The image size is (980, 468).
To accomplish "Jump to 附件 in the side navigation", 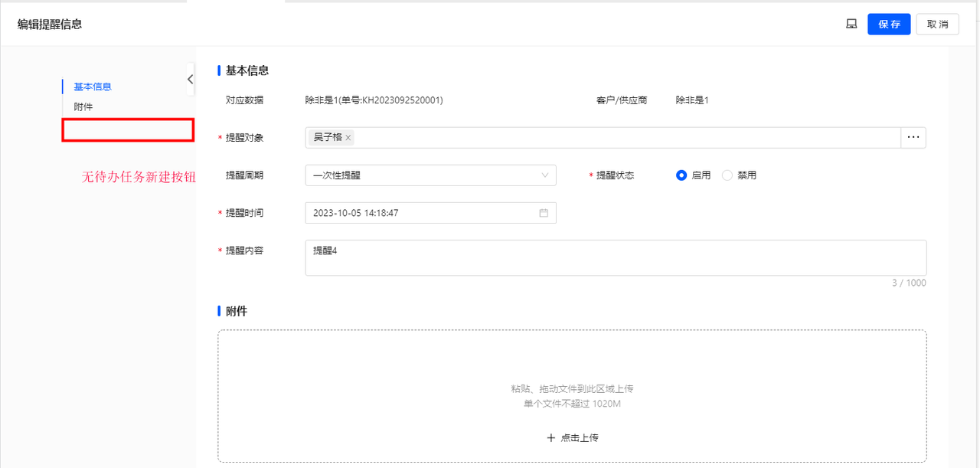I will coord(83,106).
